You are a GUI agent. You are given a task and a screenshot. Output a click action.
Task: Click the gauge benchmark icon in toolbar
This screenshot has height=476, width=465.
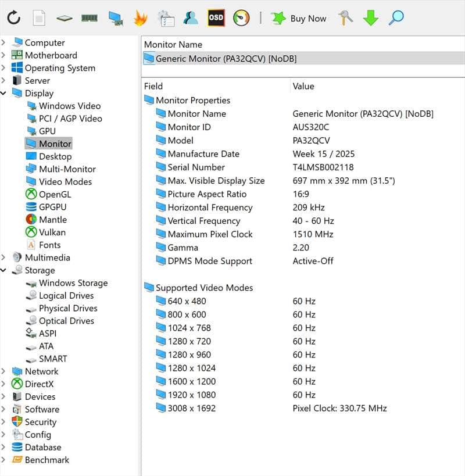pyautogui.click(x=241, y=18)
